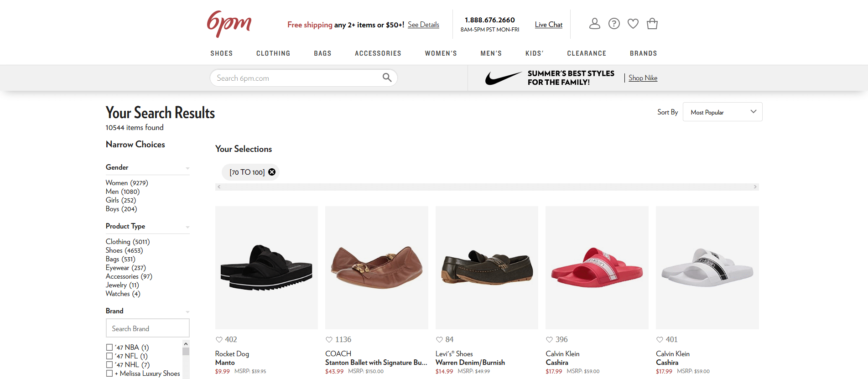Image resolution: width=868 pixels, height=379 pixels.
Task: Click Warren Denim/Burnish product title
Action: click(470, 363)
